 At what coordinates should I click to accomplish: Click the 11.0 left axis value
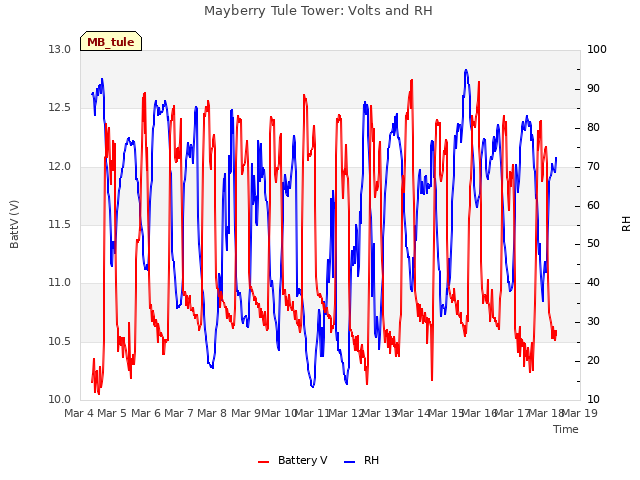60,283
